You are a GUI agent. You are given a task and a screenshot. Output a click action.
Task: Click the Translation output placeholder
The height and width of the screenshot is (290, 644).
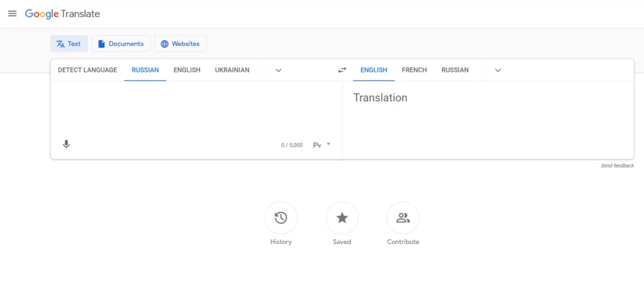[x=380, y=98]
